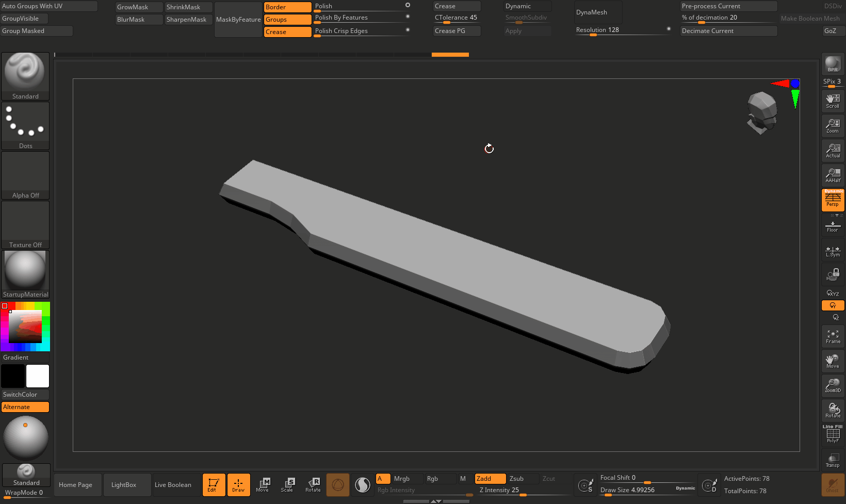Activate the Rotate tool in bottom toolbar
Screen dimensions: 846x504
click(313, 484)
